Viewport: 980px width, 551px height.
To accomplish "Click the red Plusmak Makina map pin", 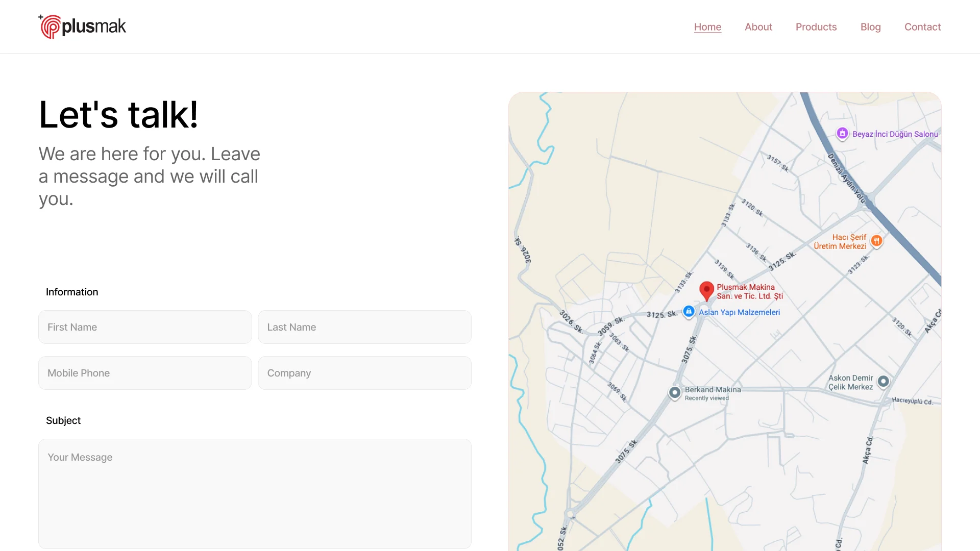I will 706,291.
